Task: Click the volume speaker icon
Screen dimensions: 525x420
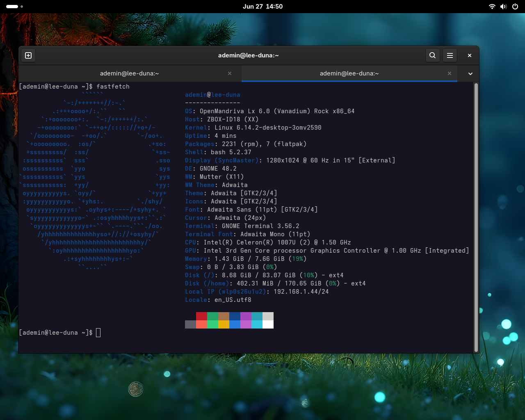Action: coord(504,7)
